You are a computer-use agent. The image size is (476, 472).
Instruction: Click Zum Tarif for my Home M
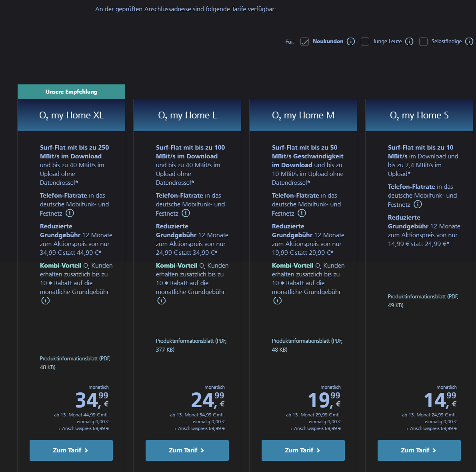pyautogui.click(x=303, y=450)
